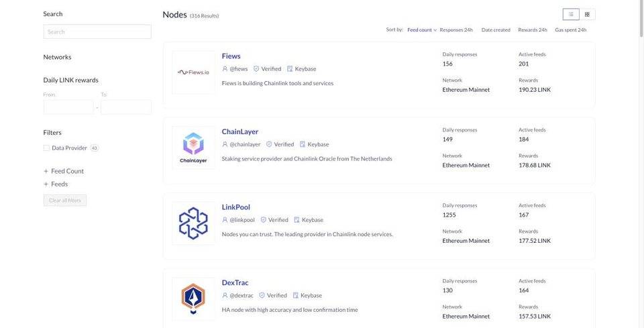Sort nodes by Rewards 24h
644x328 pixels.
point(532,30)
